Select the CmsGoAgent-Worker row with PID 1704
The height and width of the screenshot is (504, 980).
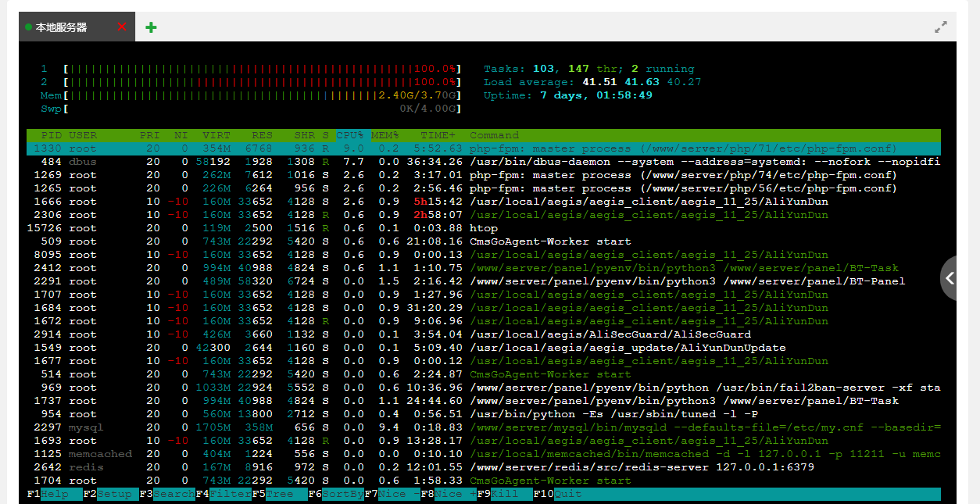point(484,481)
